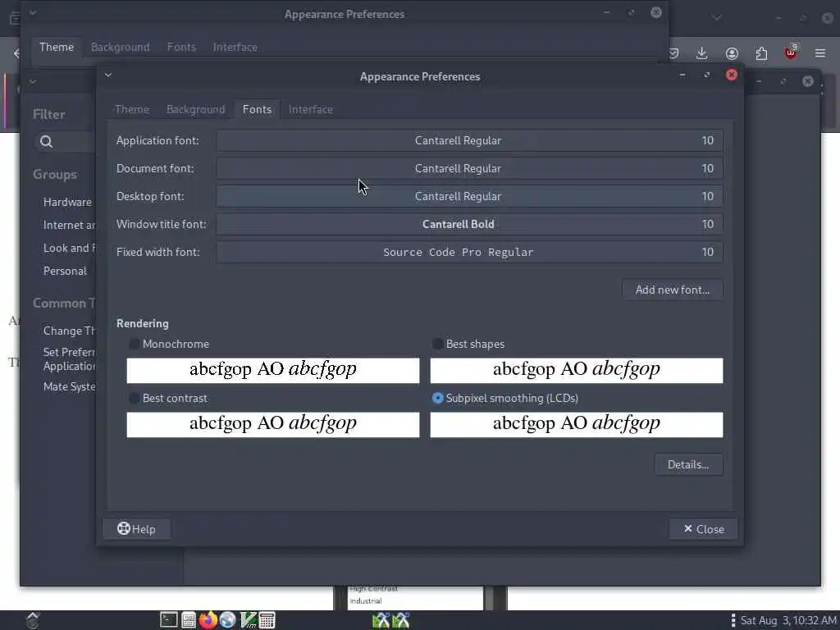Switch to Interface tab in front window
The width and height of the screenshot is (840, 630).
311,109
